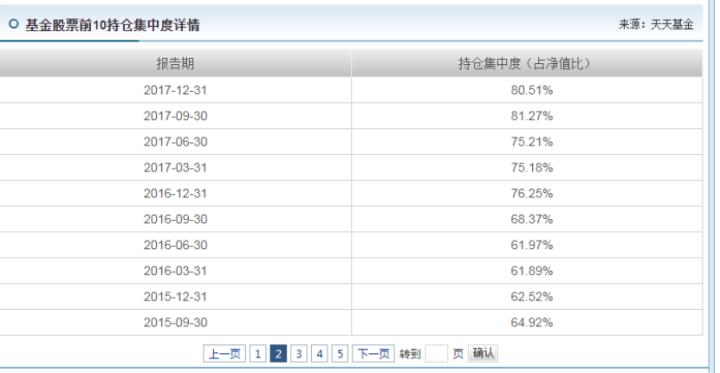
Task: Click the value 80.51%
Action: [x=532, y=90]
